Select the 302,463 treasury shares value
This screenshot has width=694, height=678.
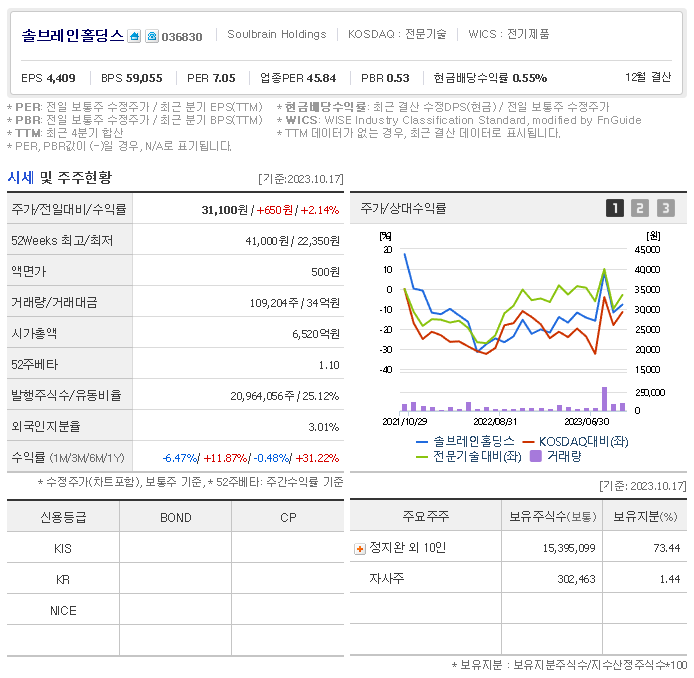tap(576, 579)
